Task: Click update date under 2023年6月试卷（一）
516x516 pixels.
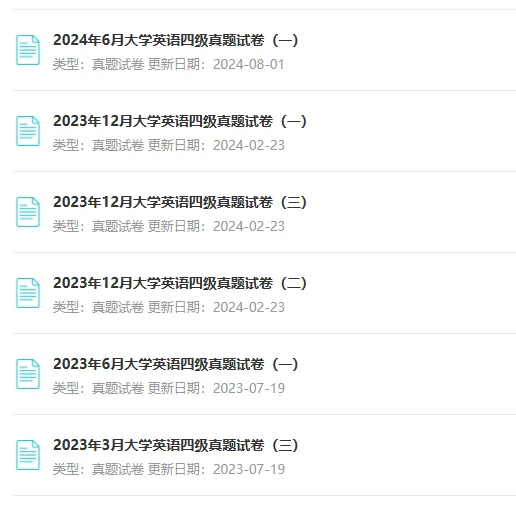Action: [249, 388]
